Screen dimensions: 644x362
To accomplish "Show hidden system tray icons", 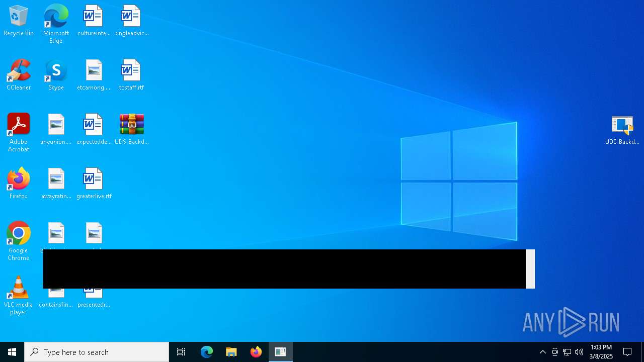I will pyautogui.click(x=543, y=352).
